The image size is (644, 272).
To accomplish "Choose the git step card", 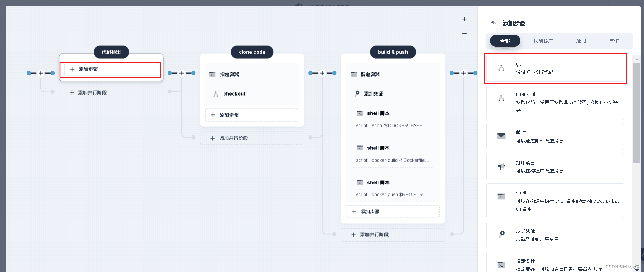I will (x=555, y=68).
